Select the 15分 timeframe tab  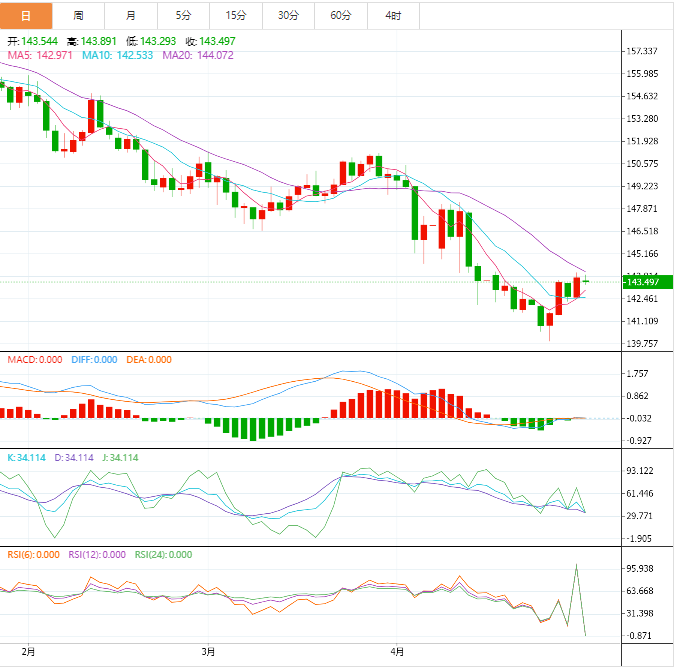(x=236, y=15)
